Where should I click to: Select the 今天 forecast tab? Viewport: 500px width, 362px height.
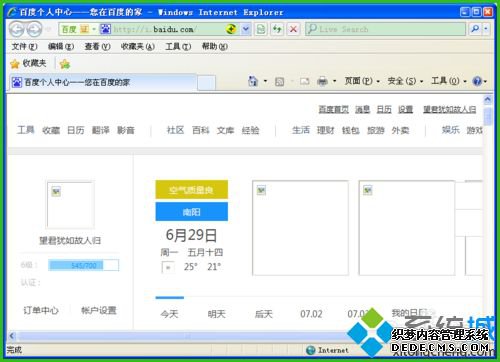[169, 314]
